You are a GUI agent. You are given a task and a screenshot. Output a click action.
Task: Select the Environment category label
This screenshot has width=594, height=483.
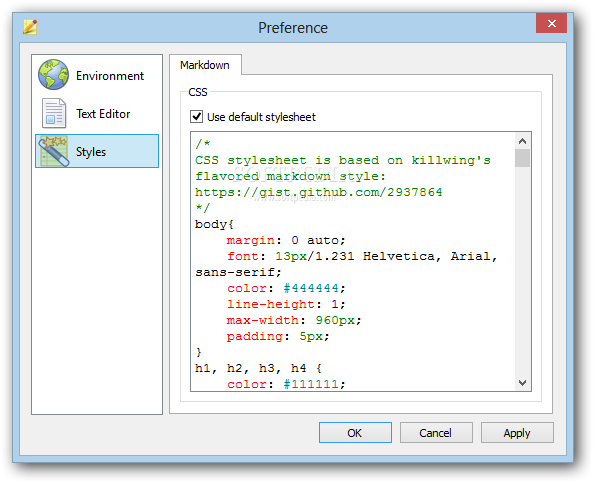[x=110, y=76]
